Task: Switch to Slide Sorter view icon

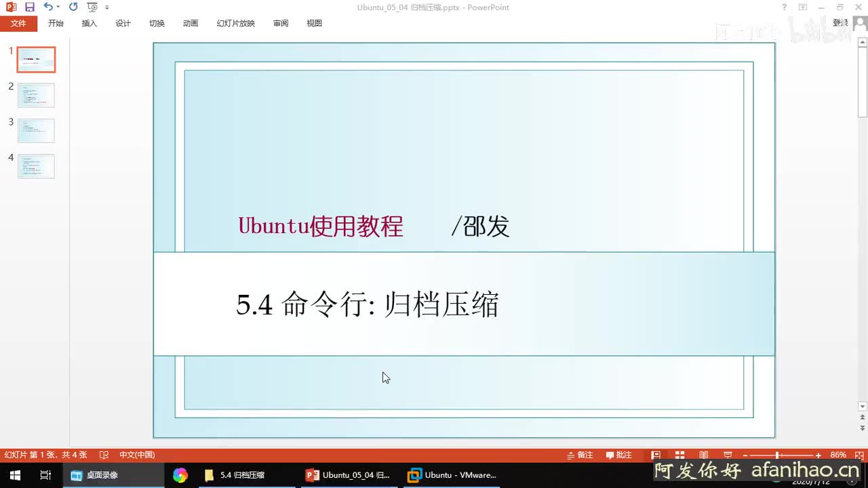Action: (x=679, y=455)
